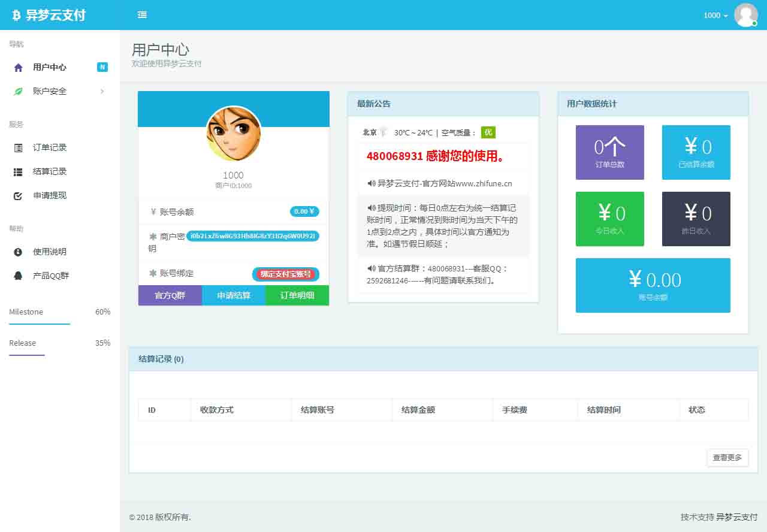
Task: Click the 申请提现 check icon
Action: coord(18,196)
